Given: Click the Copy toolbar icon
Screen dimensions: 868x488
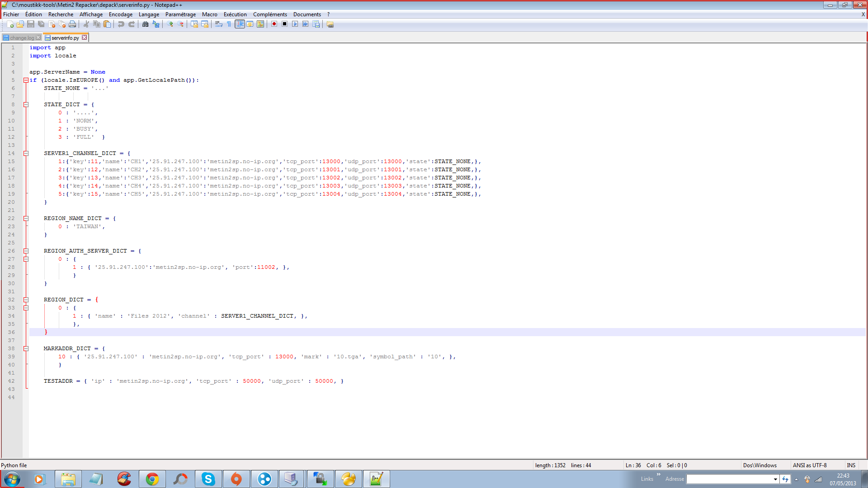Looking at the screenshot, I should click(x=96, y=24).
